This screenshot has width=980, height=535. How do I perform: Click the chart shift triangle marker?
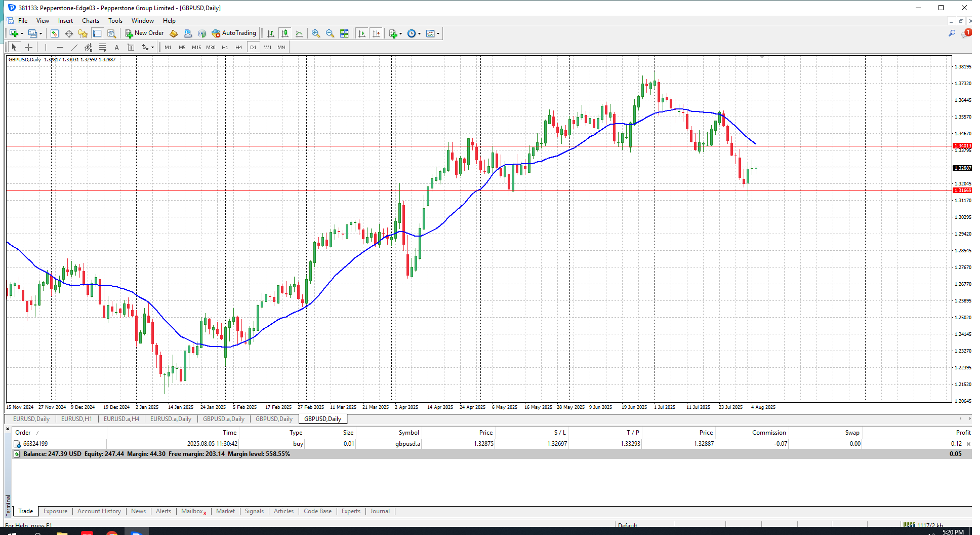(x=762, y=57)
